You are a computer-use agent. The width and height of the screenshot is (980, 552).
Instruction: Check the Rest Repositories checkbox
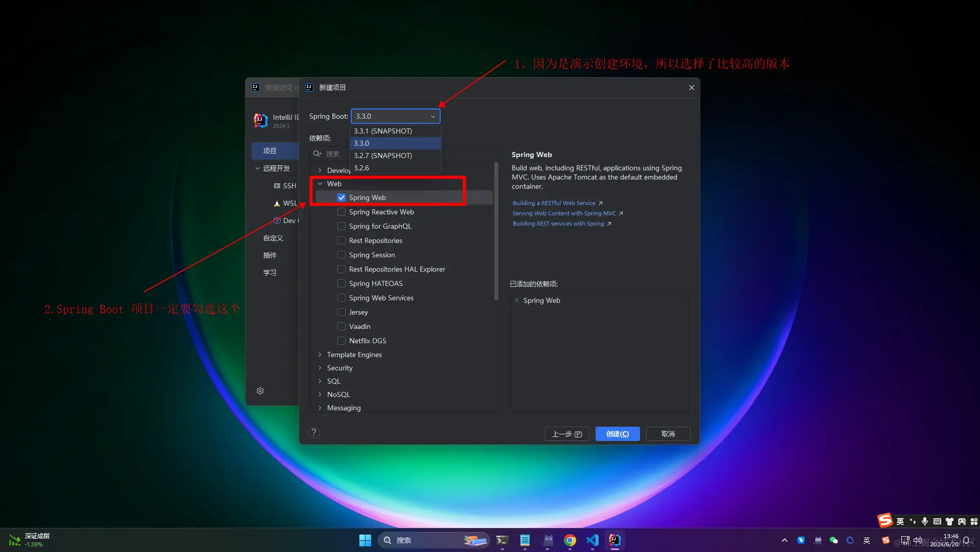click(x=341, y=240)
